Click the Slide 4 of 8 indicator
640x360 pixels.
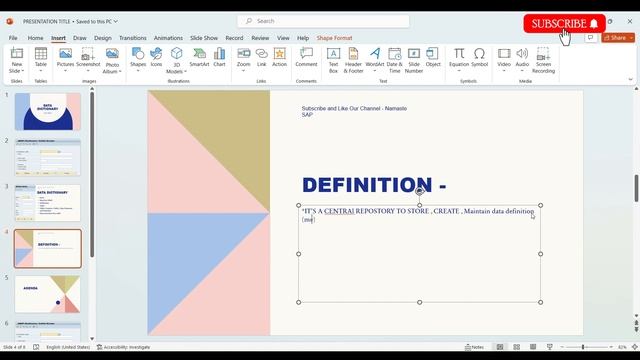[x=14, y=347]
